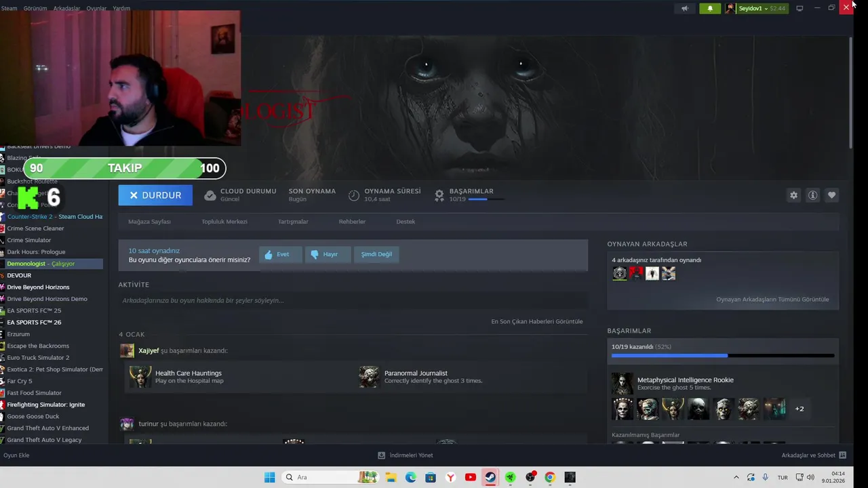Screen dimensions: 868x488
Task: Click the achievements progress bar 10/19
Action: (x=723, y=355)
